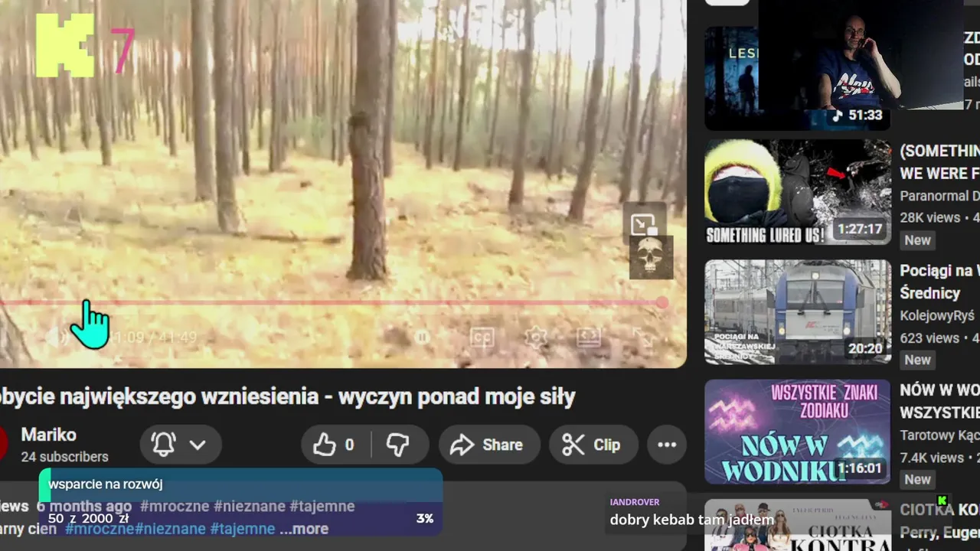Click the New badge under '28K views'
The image size is (980, 551).
pyautogui.click(x=917, y=240)
